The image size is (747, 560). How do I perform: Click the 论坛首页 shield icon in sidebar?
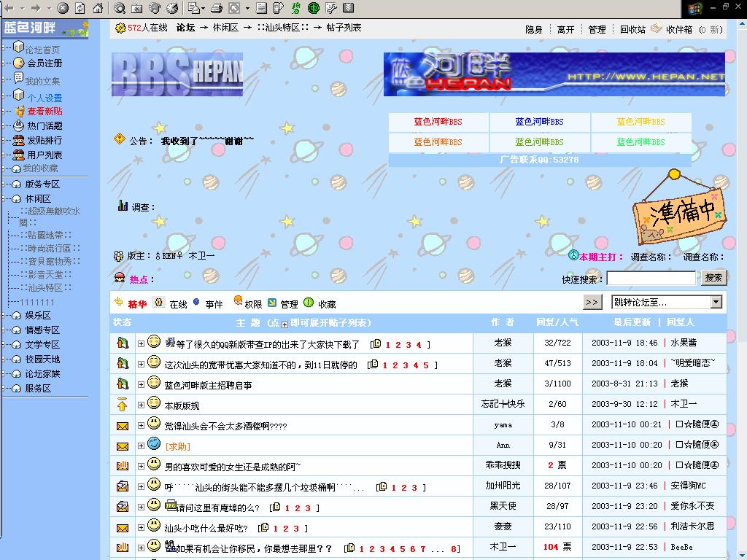coord(18,47)
